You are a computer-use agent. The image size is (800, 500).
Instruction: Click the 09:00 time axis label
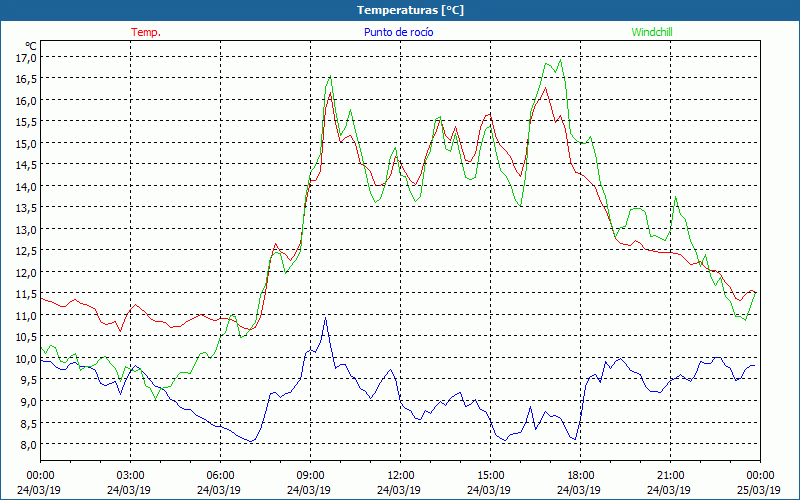click(x=310, y=476)
